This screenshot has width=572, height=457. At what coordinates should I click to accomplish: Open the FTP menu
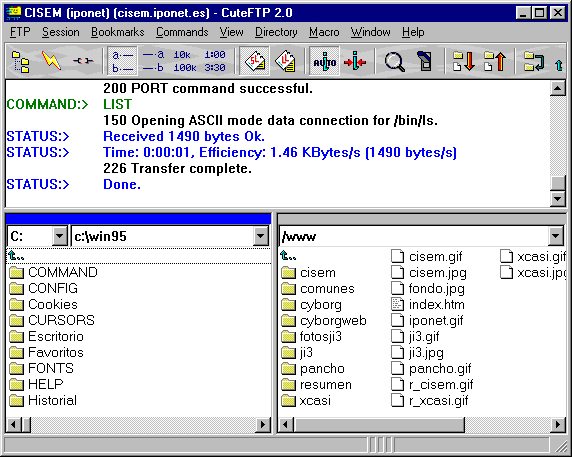(20, 32)
